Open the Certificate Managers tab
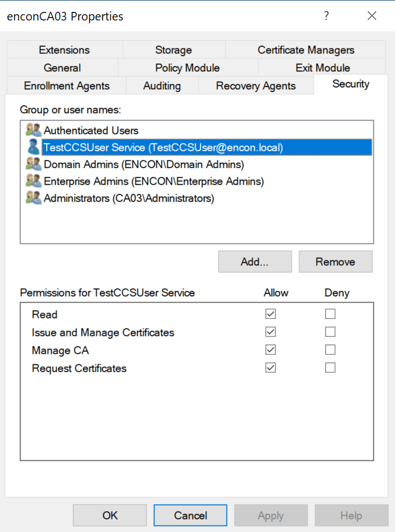Viewport: 395px width, 532px height. (306, 50)
